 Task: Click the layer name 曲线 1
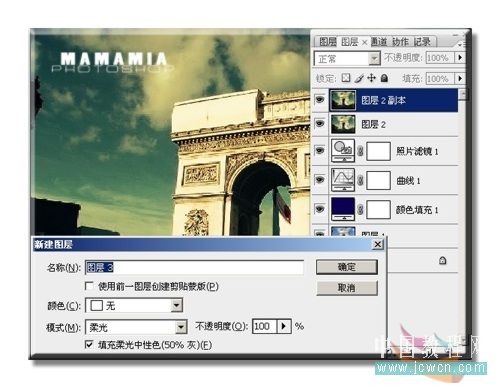click(408, 181)
